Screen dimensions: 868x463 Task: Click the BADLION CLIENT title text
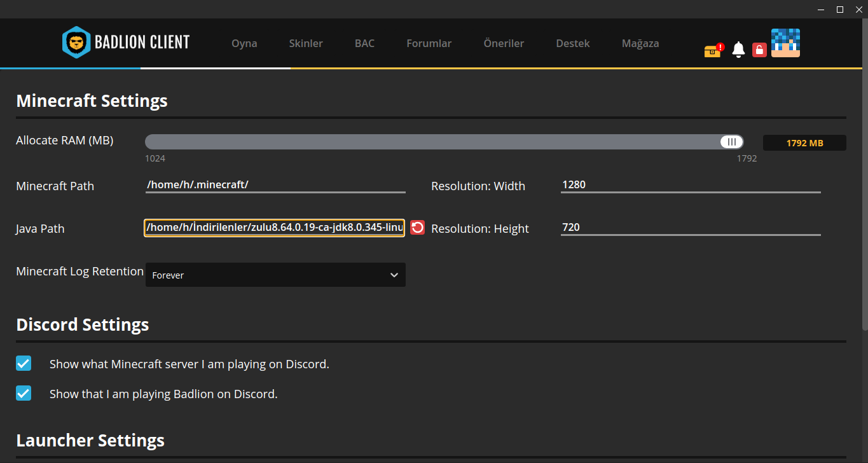pyautogui.click(x=142, y=43)
